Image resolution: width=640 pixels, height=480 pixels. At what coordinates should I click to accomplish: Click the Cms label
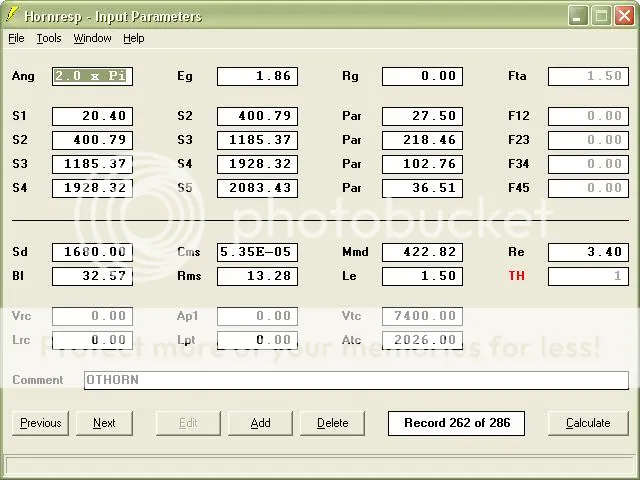[189, 252]
